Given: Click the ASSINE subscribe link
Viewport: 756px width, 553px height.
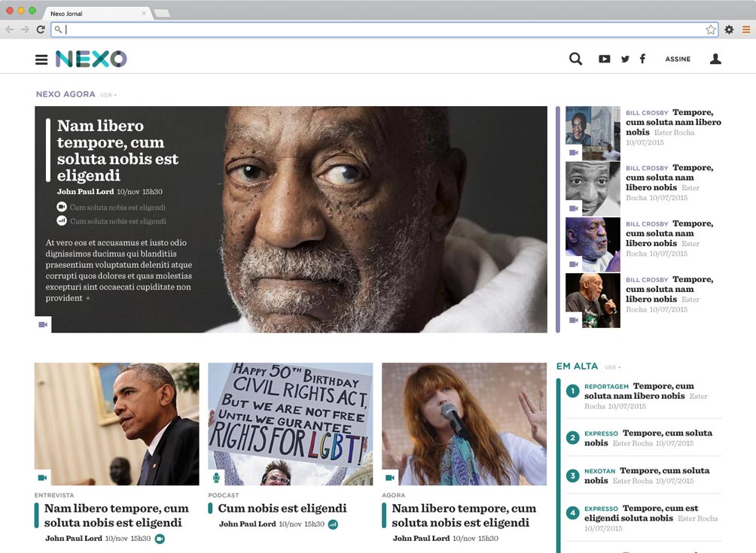Looking at the screenshot, I should [678, 59].
